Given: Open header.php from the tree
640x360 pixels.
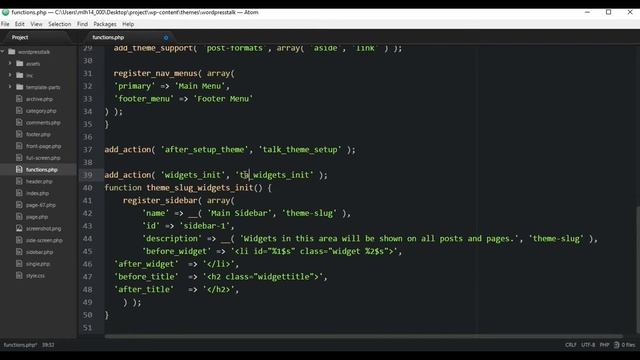Looking at the screenshot, I should click(39, 182).
